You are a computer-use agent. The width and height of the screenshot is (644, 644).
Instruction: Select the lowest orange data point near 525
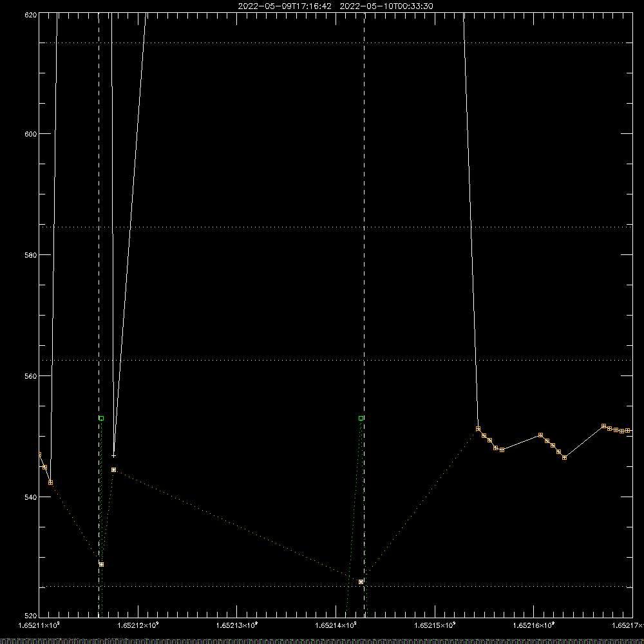(361, 582)
